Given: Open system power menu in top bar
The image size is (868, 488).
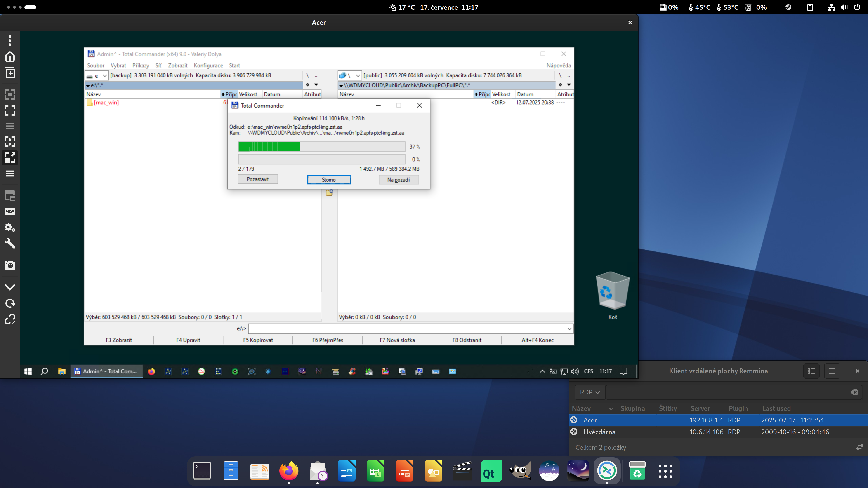Looking at the screenshot, I should click(857, 7).
